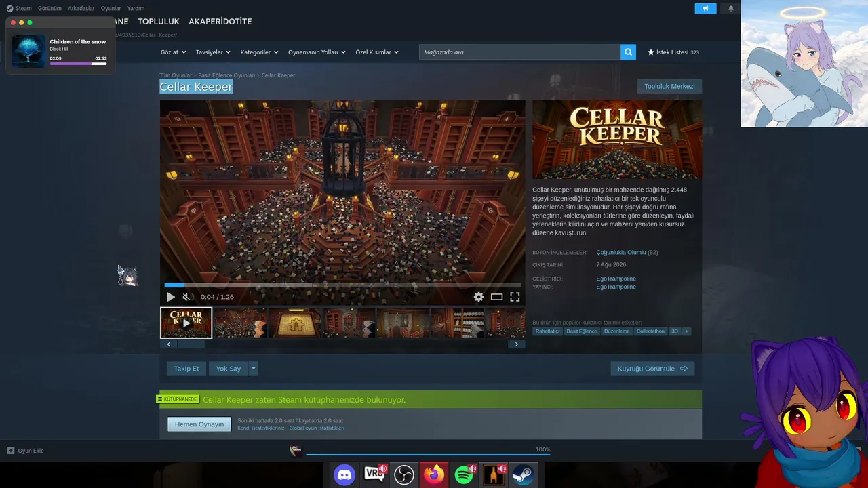868x488 pixels.
Task: Open Discord from the dock
Action: point(344,474)
